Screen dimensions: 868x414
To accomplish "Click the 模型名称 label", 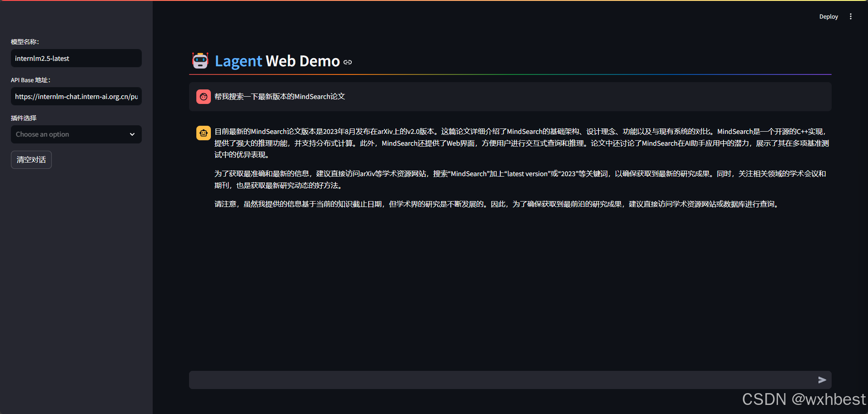I will click(x=25, y=42).
